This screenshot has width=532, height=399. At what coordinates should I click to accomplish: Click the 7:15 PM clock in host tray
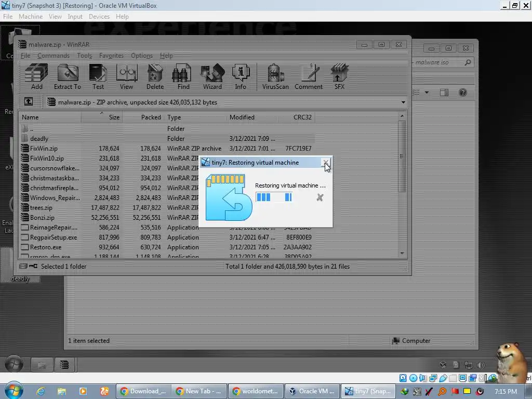coord(506,391)
